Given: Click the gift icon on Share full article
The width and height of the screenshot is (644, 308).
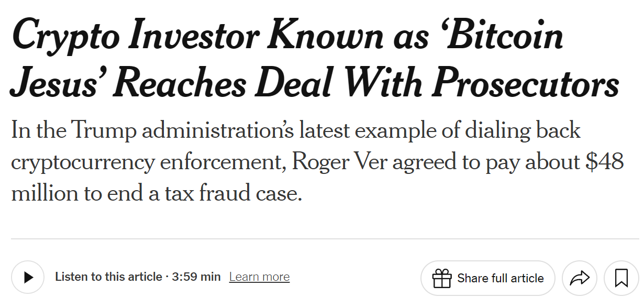Looking at the screenshot, I should pyautogui.click(x=442, y=278).
